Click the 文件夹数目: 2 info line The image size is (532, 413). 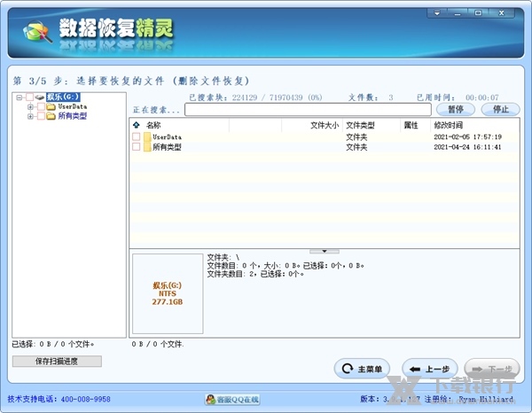tap(255, 274)
